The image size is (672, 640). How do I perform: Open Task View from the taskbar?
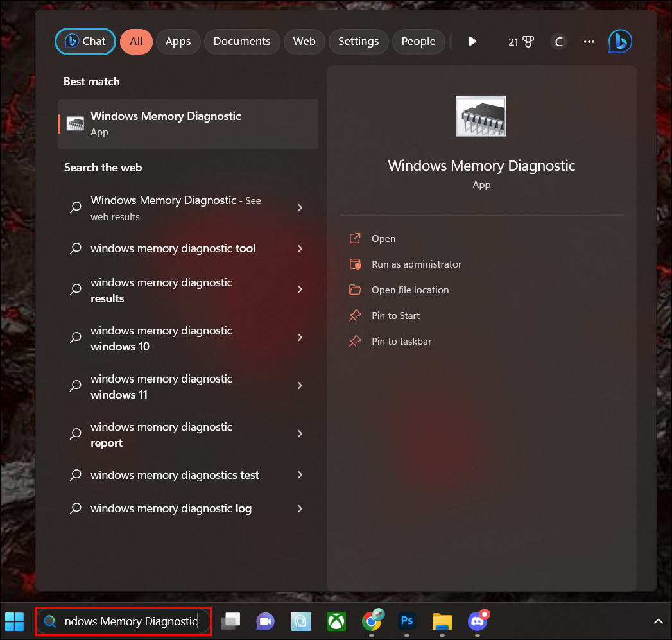pos(230,621)
